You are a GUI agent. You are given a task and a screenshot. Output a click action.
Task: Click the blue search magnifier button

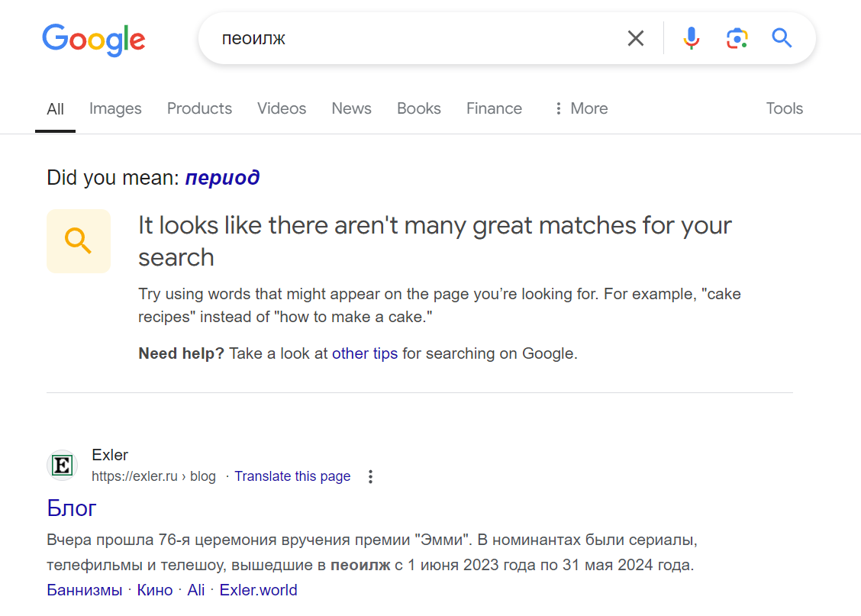pos(782,38)
